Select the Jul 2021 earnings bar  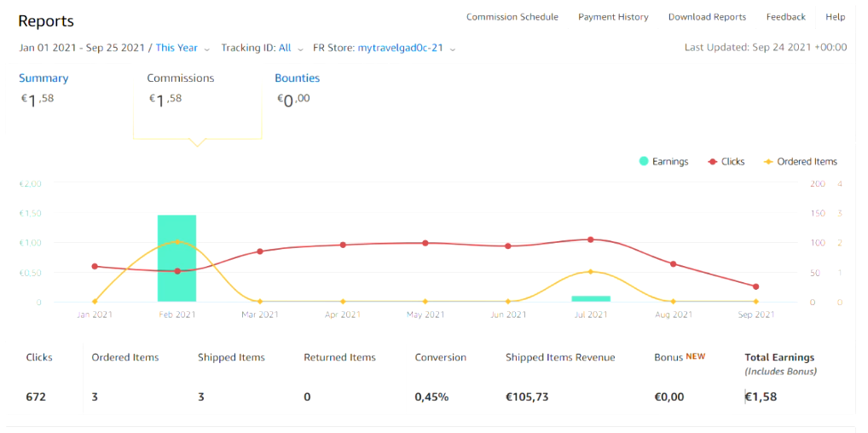coord(591,298)
